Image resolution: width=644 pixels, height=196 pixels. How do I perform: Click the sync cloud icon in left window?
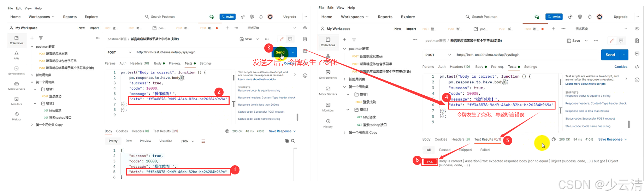[211, 17]
